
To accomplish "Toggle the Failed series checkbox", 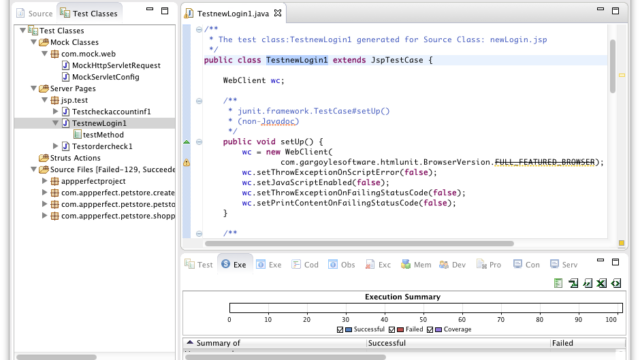I will point(392,329).
